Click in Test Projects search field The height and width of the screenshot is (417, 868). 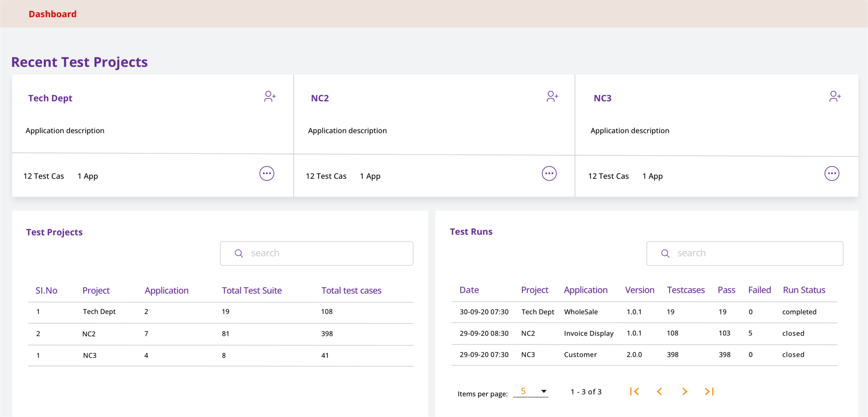(x=322, y=253)
